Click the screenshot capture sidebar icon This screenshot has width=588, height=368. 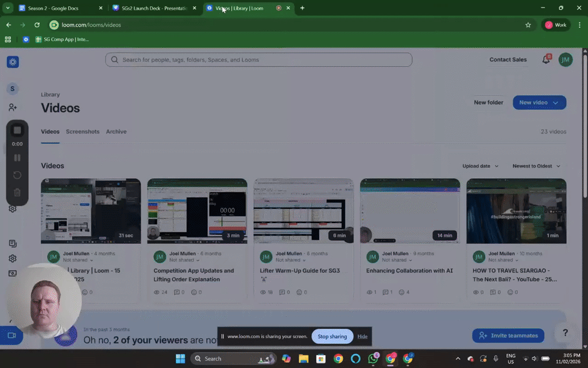click(x=13, y=273)
